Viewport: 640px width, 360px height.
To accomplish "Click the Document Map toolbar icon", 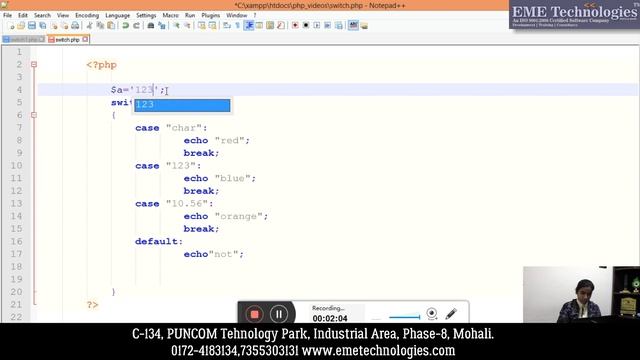I will click(270, 26).
